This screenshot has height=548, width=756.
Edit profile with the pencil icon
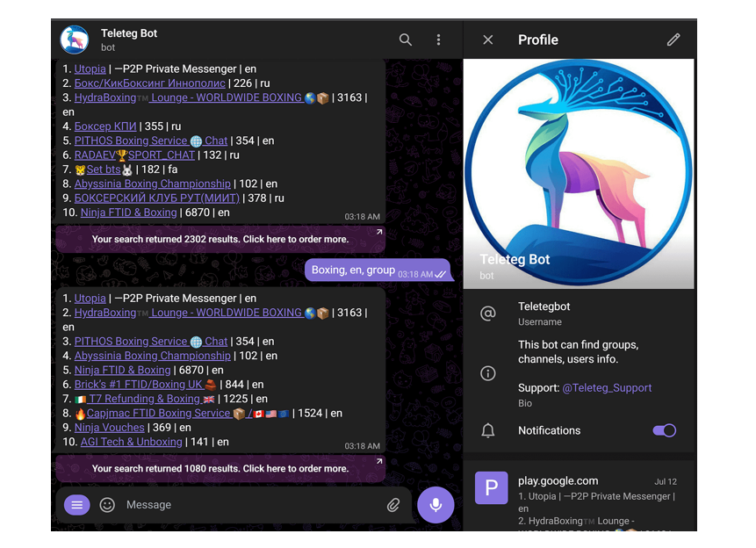[x=673, y=40]
